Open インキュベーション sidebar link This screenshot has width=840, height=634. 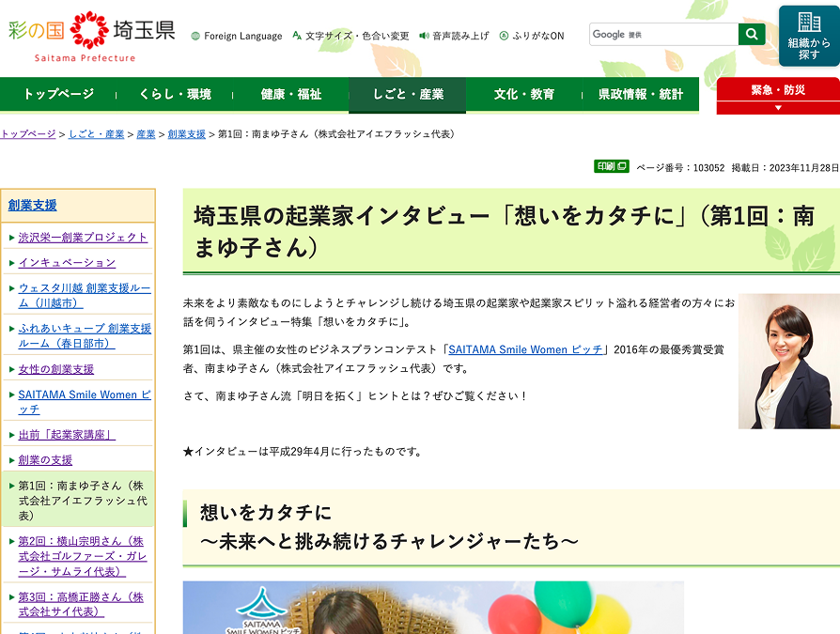67,262
